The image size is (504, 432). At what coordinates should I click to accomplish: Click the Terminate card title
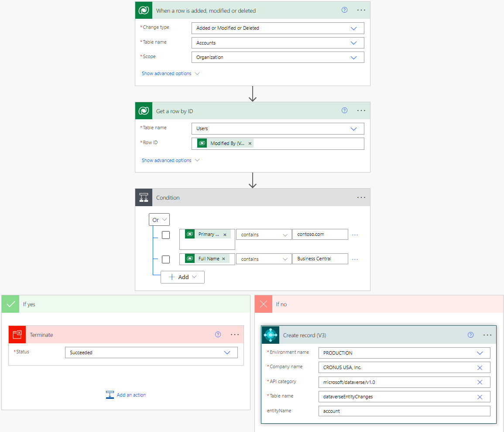(x=41, y=335)
